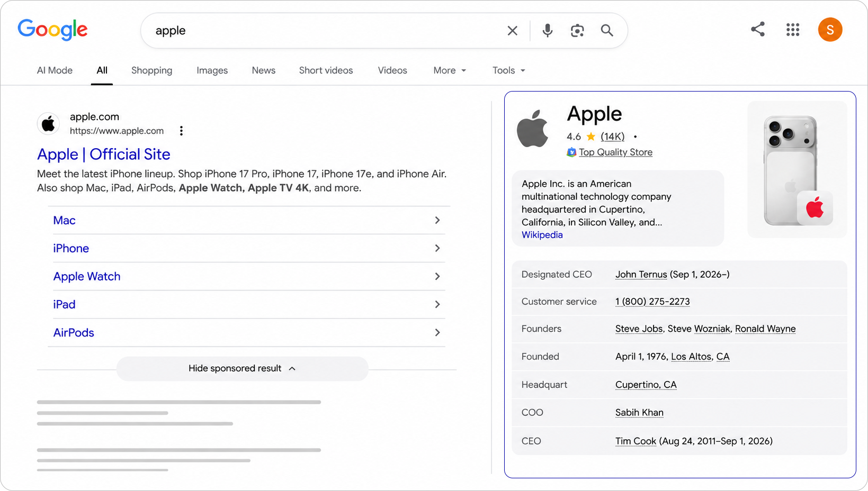
Task: Click the chevron on the Mac row
Action: 437,220
